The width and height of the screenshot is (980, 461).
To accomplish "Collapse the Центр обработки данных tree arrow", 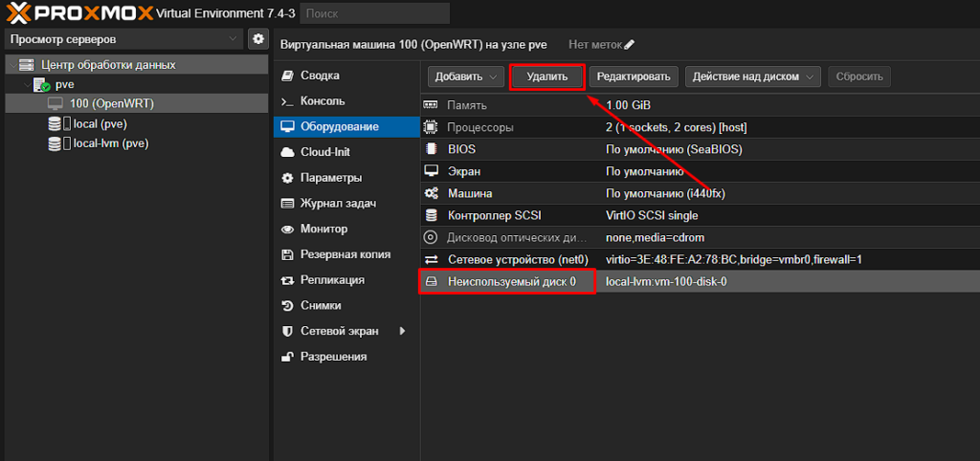I will click(11, 65).
